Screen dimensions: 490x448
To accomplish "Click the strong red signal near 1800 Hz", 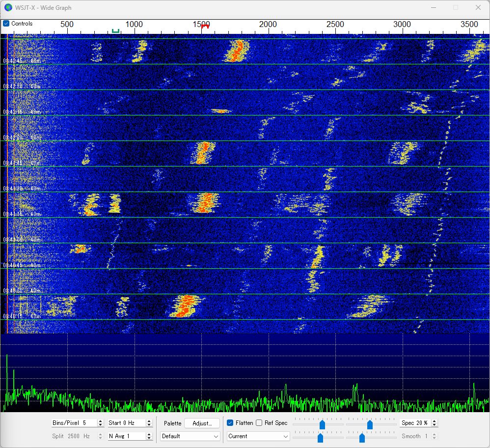I will click(x=237, y=51).
